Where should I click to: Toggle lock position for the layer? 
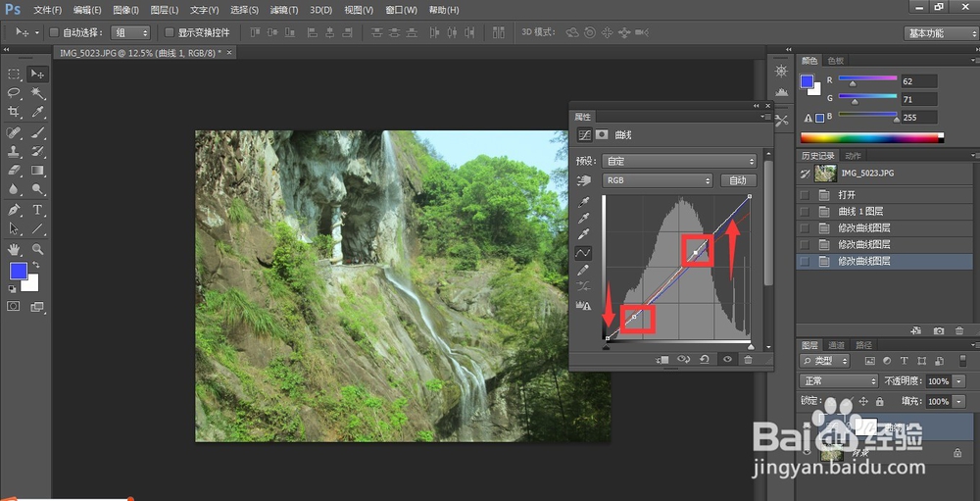point(863,401)
